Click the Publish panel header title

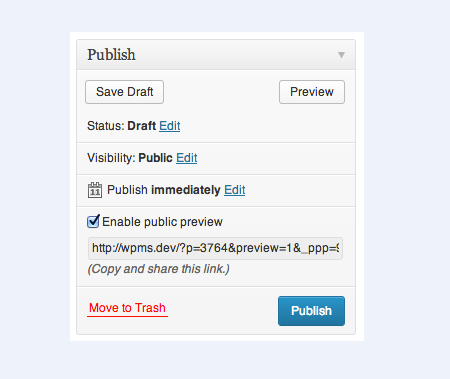111,55
